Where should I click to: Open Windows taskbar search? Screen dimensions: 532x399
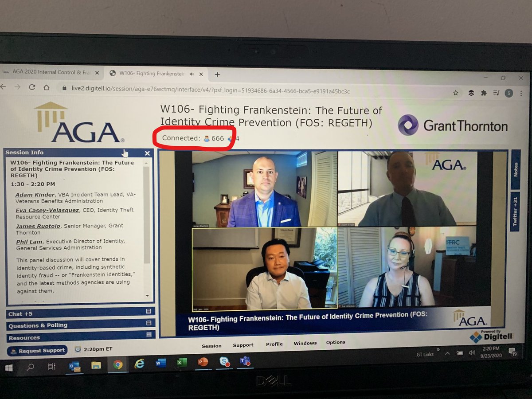tap(31, 367)
